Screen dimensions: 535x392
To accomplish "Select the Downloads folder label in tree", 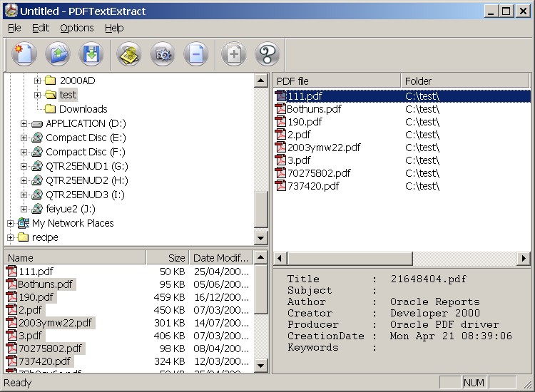I will point(83,109).
